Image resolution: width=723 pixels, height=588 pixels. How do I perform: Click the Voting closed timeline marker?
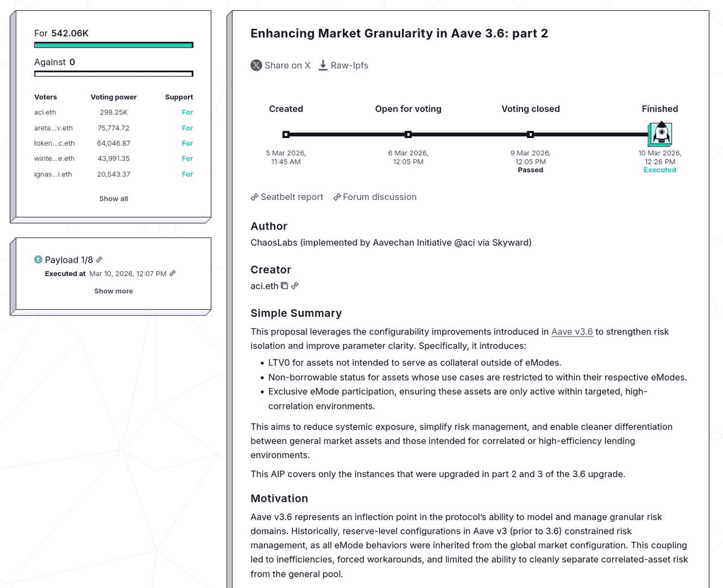(x=530, y=134)
